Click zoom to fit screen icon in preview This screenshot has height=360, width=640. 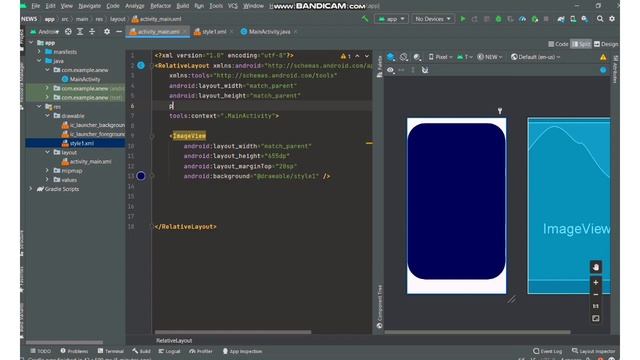click(x=596, y=318)
